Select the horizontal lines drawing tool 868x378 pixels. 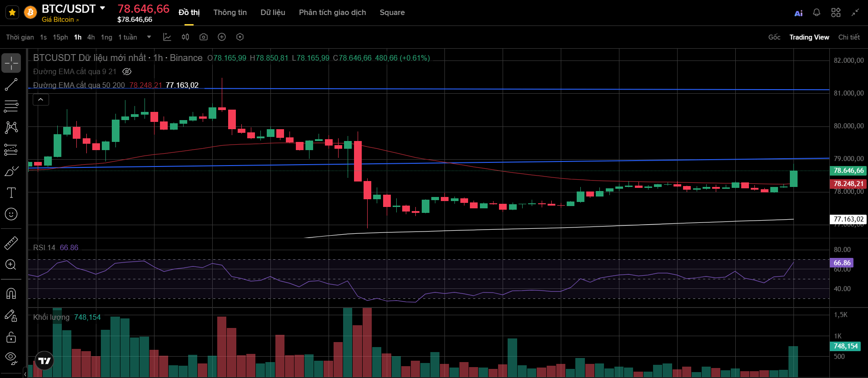11,106
